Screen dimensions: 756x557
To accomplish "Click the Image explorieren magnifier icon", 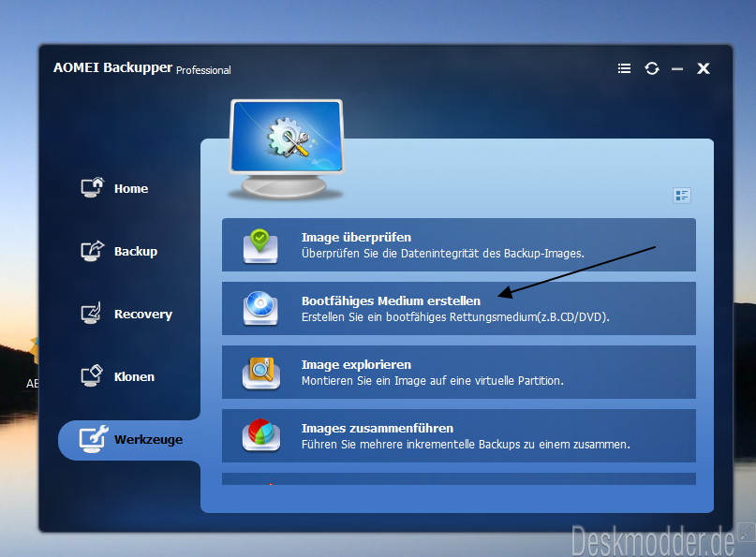I will click(260, 373).
